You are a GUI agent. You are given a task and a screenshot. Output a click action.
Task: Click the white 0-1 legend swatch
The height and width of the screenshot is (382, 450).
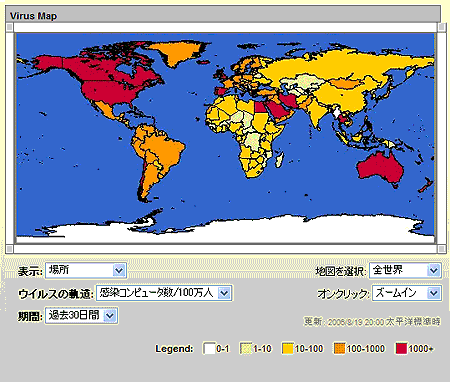tap(209, 349)
